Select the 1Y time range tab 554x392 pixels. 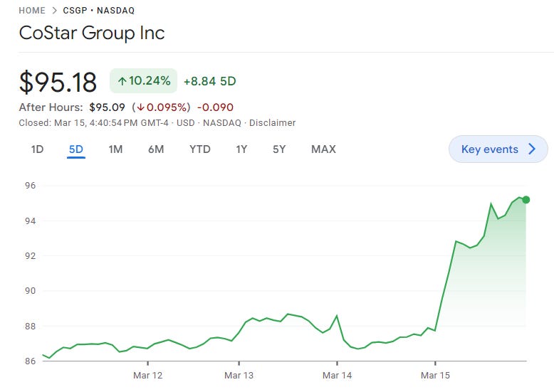click(x=241, y=149)
